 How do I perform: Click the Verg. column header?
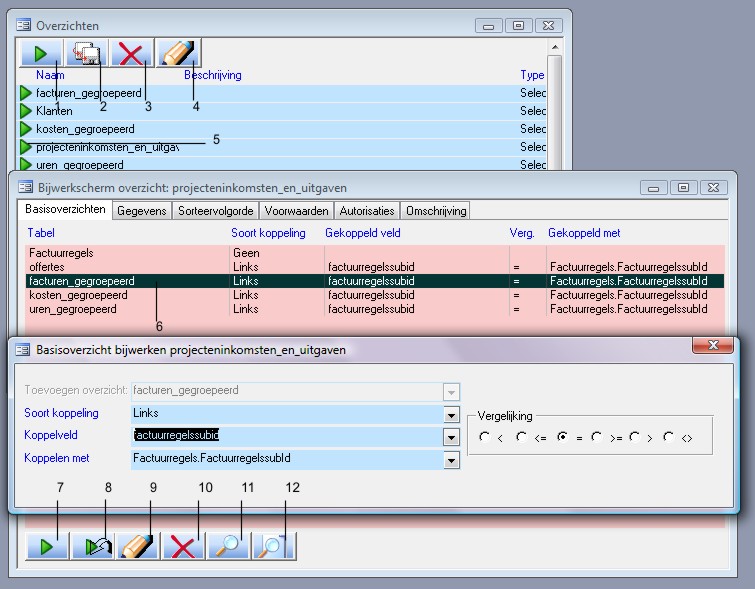[x=522, y=233]
